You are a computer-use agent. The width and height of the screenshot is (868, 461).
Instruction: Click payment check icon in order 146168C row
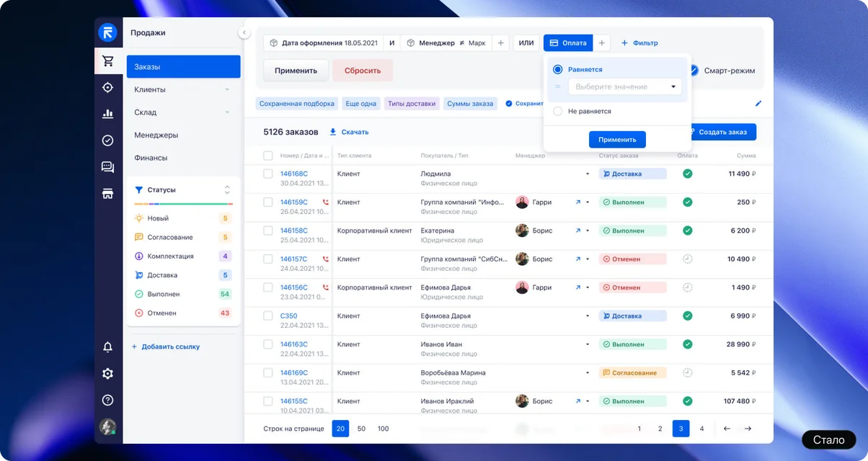688,174
